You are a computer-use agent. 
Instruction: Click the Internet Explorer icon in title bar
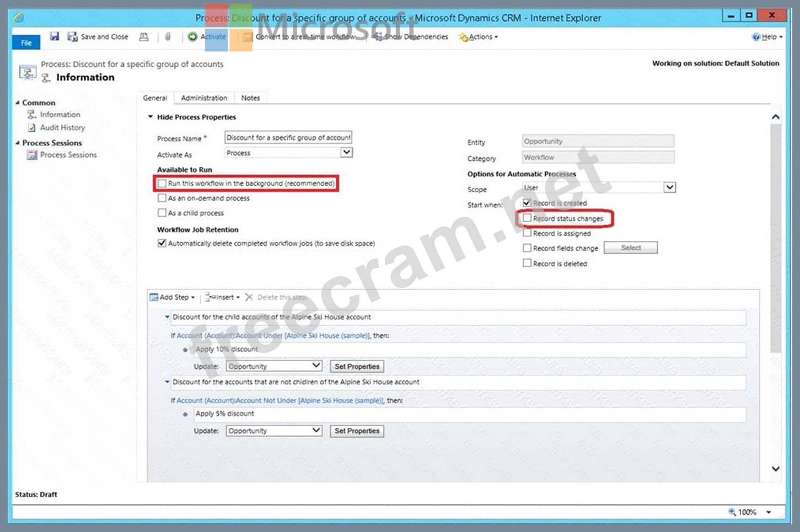19,18
